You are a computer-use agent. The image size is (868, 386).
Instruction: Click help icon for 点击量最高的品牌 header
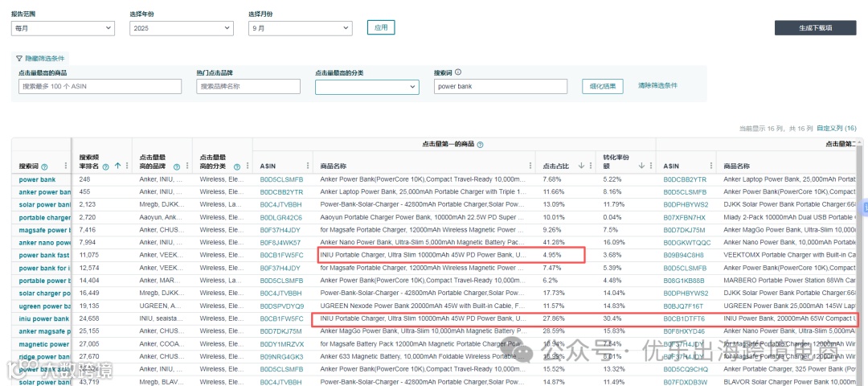[x=177, y=166]
